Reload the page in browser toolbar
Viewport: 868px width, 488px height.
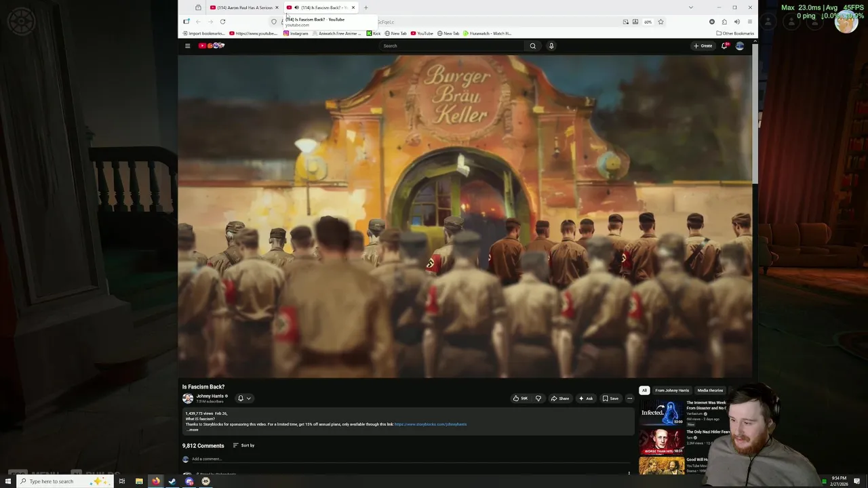point(222,22)
